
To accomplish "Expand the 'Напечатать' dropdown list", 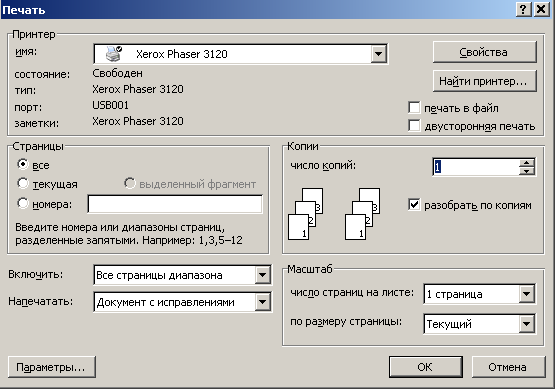I will pyautogui.click(x=262, y=302).
